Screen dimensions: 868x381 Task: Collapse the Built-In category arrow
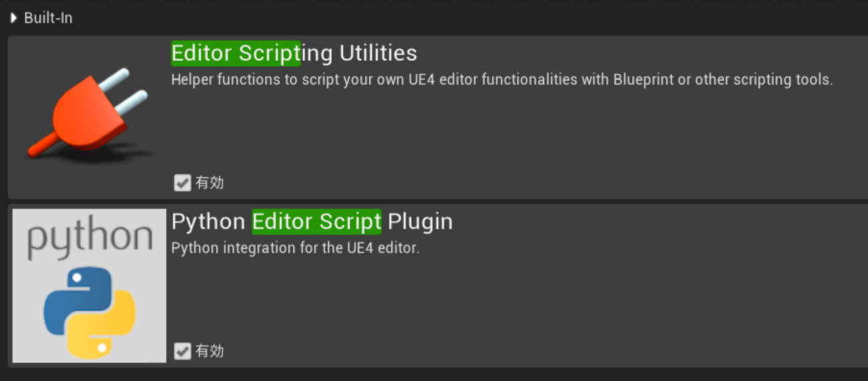click(13, 18)
